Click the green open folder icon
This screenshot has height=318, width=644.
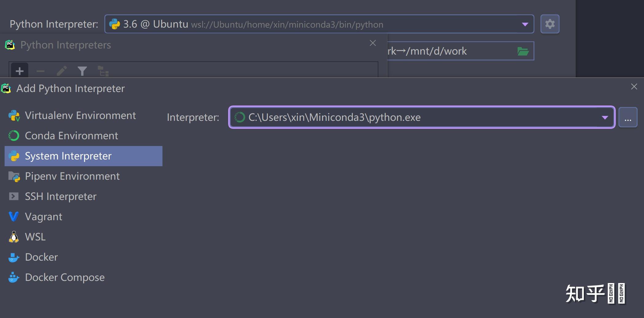point(523,51)
